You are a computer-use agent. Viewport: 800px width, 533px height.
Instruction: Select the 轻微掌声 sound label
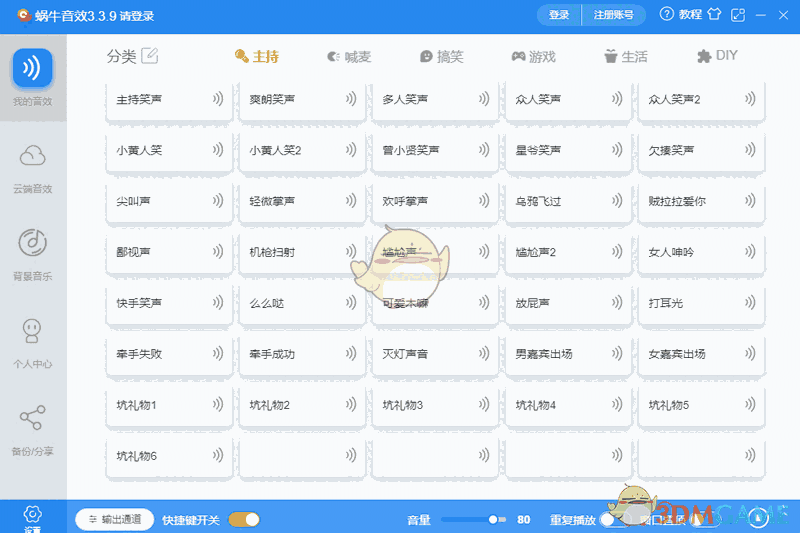[272, 201]
